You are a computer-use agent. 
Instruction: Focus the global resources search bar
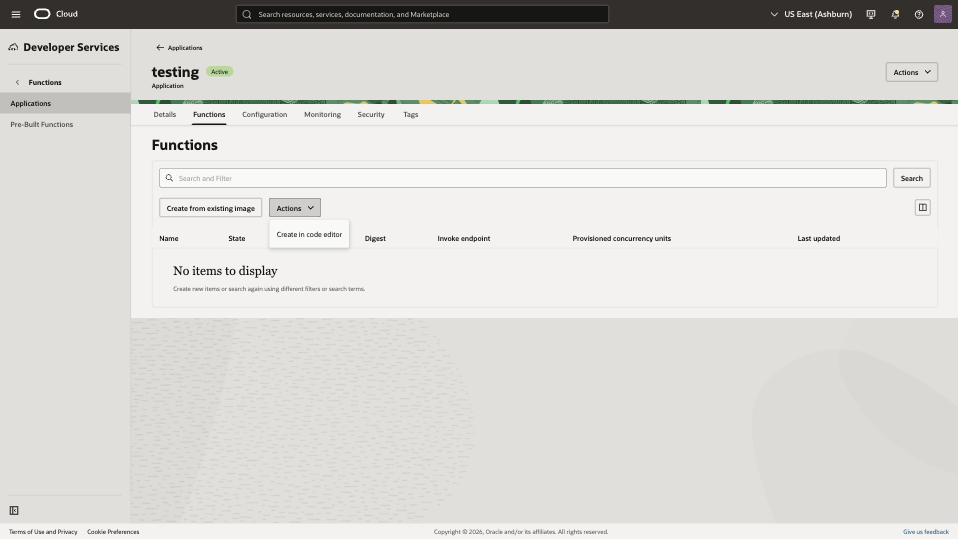[x=422, y=14]
